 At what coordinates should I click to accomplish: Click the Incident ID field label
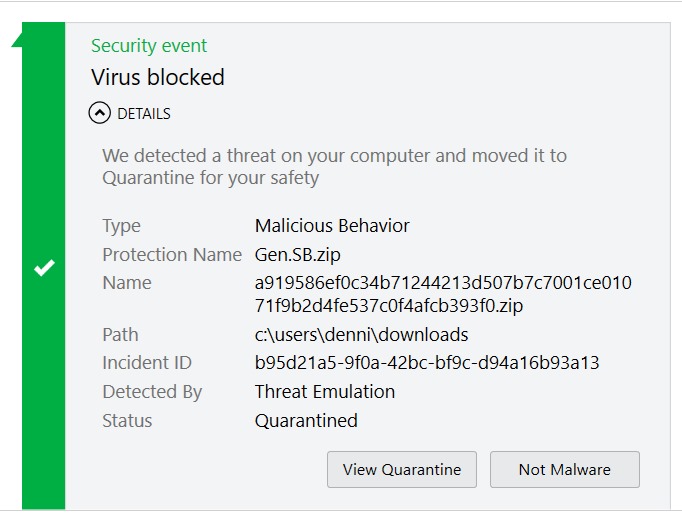[x=147, y=363]
